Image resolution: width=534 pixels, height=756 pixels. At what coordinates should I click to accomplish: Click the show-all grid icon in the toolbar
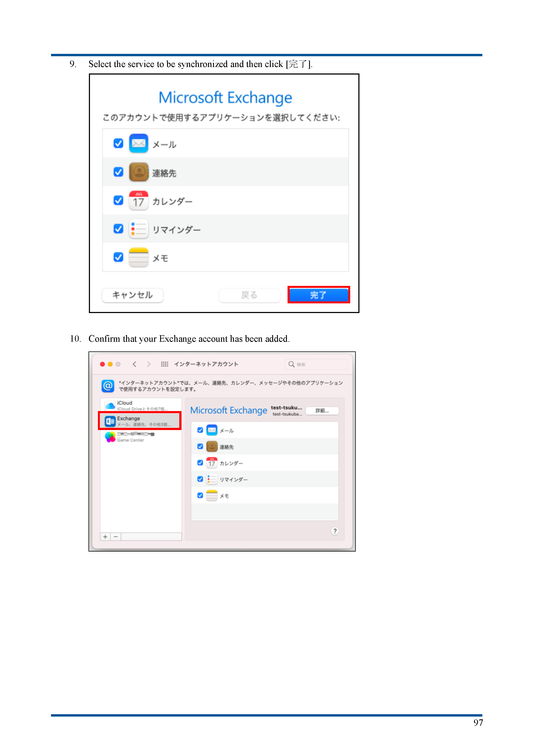pos(164,364)
